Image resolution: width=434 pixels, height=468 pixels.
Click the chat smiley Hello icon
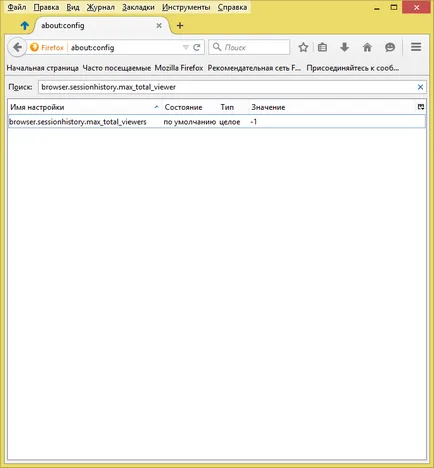(x=390, y=47)
